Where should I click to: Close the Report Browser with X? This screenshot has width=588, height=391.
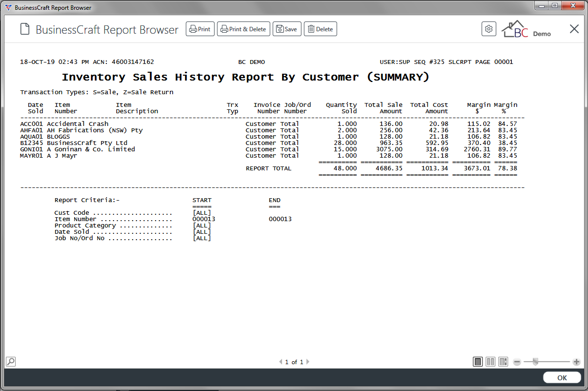(x=574, y=29)
